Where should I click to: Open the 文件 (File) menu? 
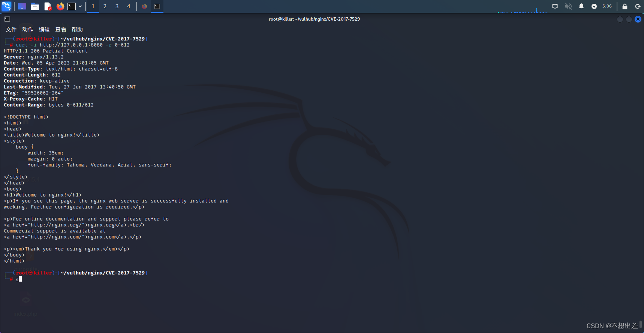coord(11,30)
